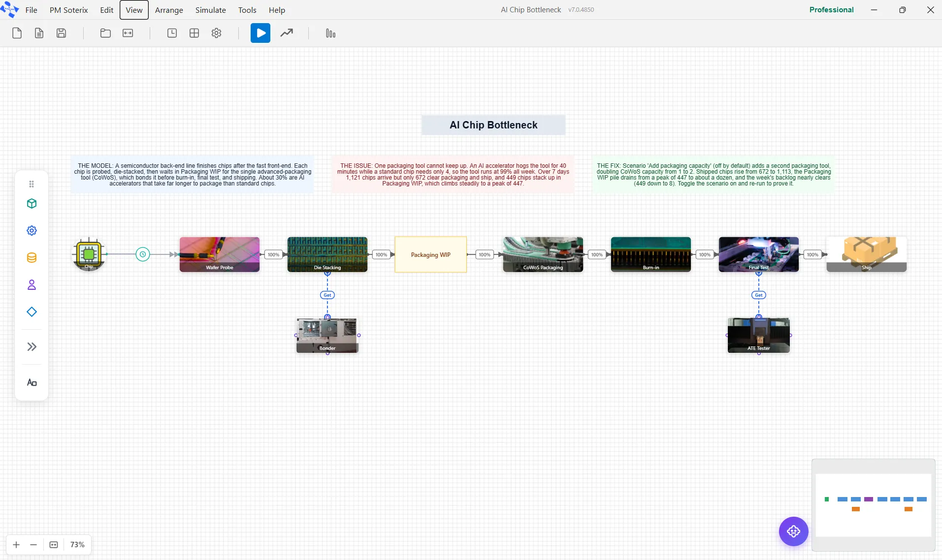
Task: Open the clock settings toolbar icon
Action: point(172,33)
